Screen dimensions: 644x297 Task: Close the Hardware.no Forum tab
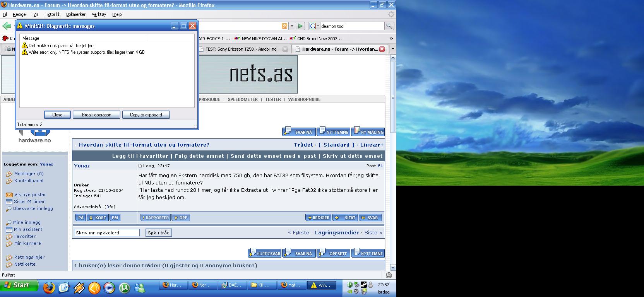coord(382,49)
